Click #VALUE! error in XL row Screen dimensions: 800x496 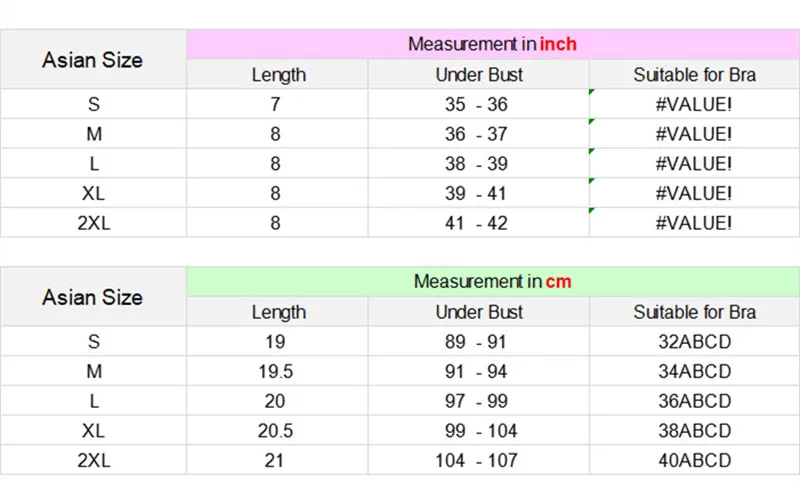[x=694, y=193]
